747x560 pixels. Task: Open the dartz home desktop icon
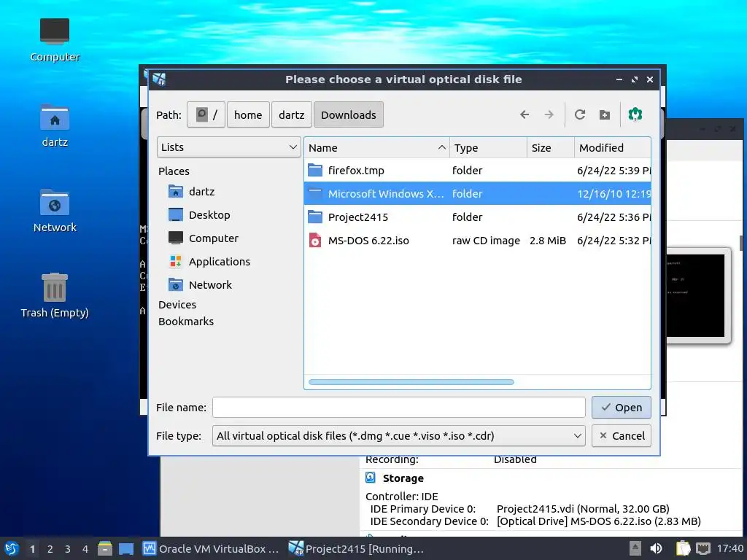(55, 126)
